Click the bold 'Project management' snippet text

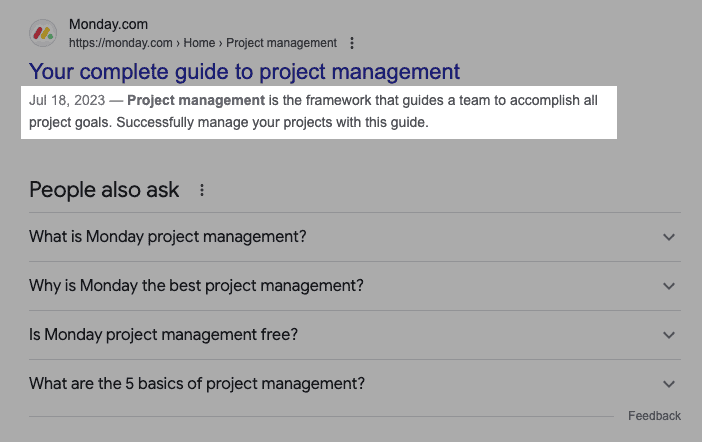196,100
